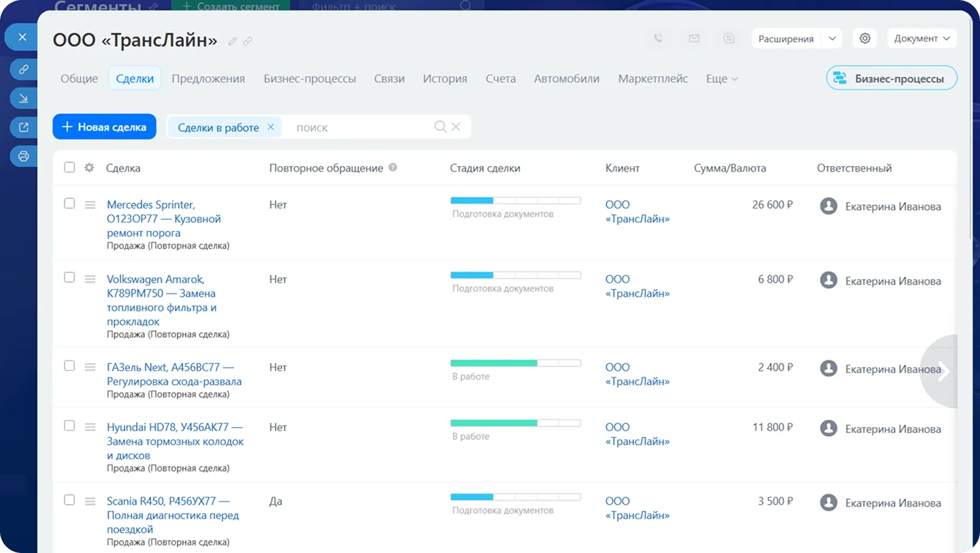Click stage progress bar of Hyundai HD78 deal
Image resolution: width=980 pixels, height=553 pixels.
coord(515,423)
